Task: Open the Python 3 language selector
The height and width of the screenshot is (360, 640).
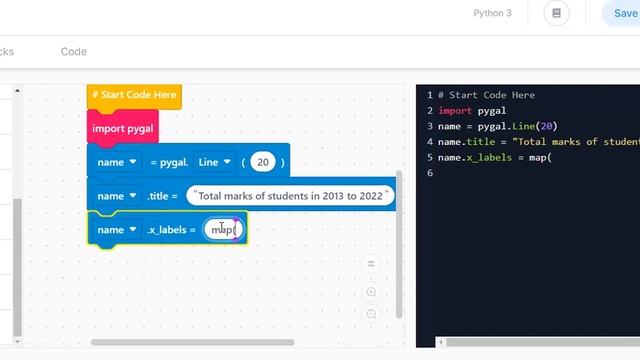Action: 492,13
